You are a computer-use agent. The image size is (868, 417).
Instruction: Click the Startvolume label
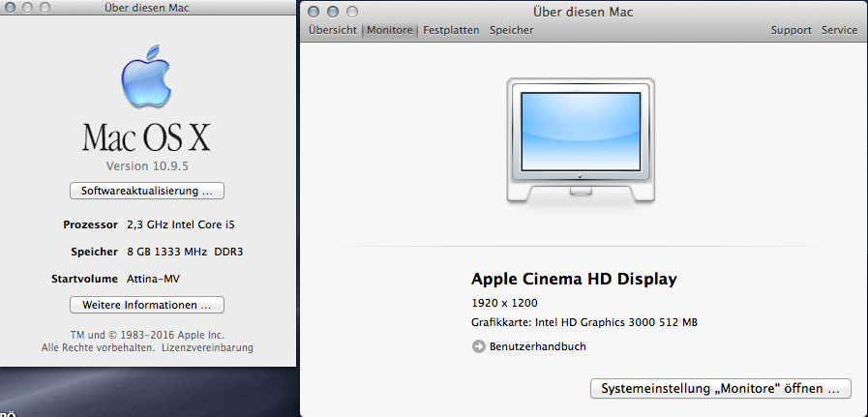tap(85, 279)
